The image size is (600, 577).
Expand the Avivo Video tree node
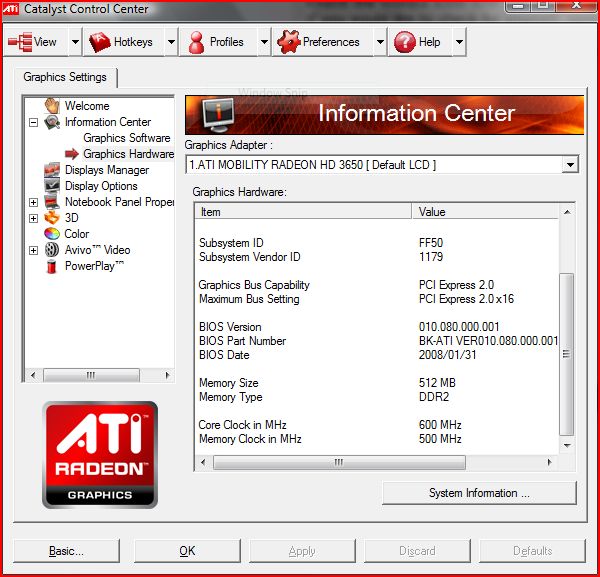[34, 250]
